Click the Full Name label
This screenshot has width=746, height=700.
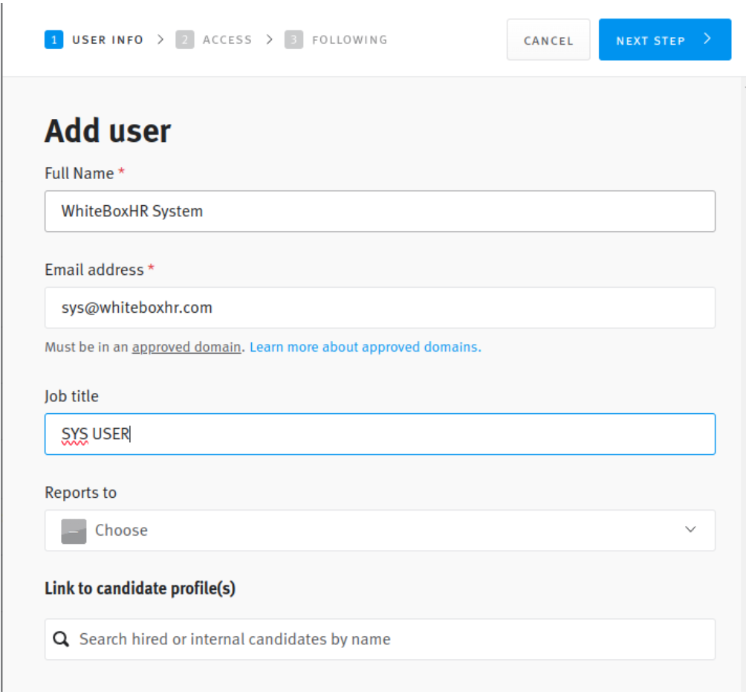[79, 173]
